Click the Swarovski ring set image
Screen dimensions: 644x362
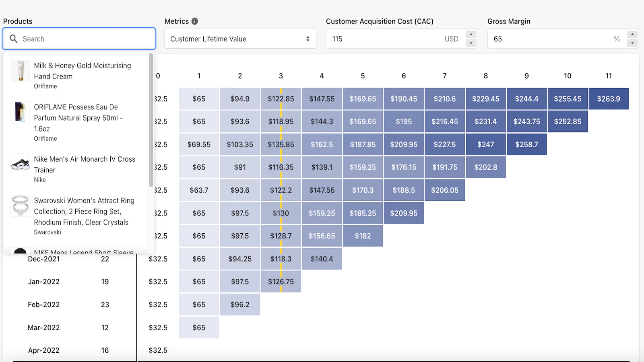tap(20, 206)
